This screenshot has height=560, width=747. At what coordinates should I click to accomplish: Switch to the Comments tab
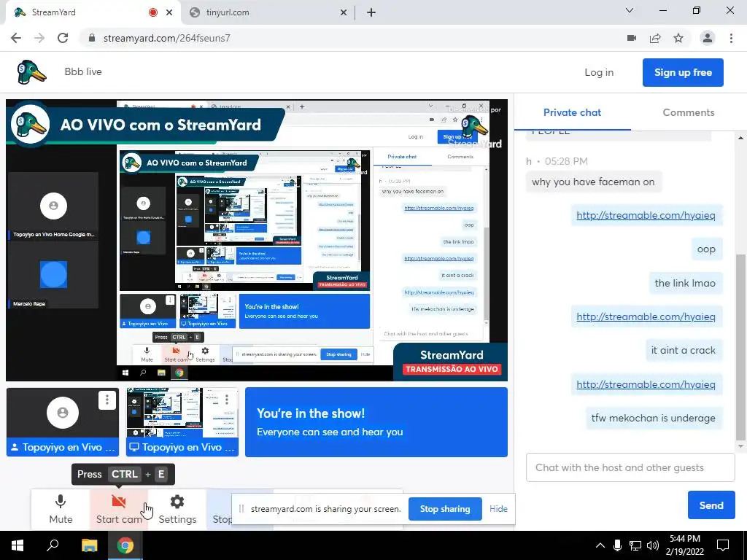(689, 112)
